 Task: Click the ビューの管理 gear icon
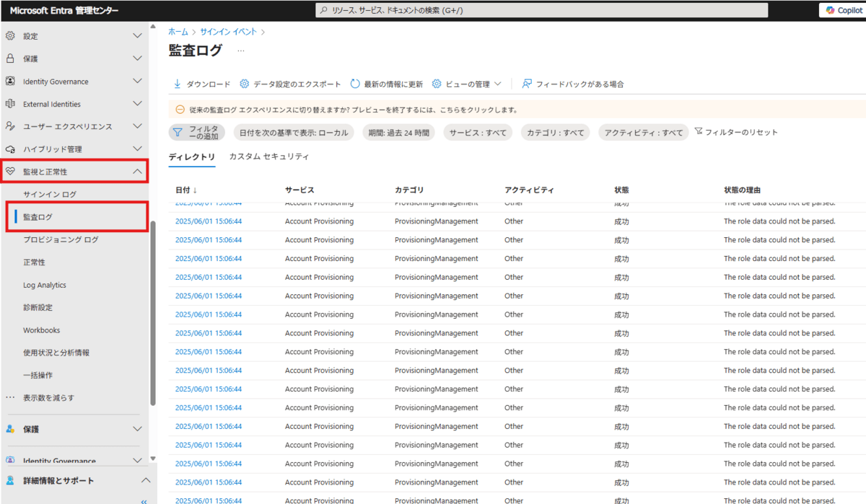[x=437, y=84]
